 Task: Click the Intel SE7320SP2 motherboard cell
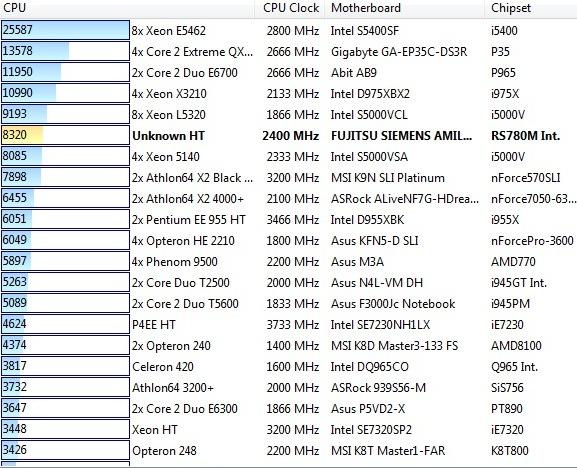coord(371,429)
